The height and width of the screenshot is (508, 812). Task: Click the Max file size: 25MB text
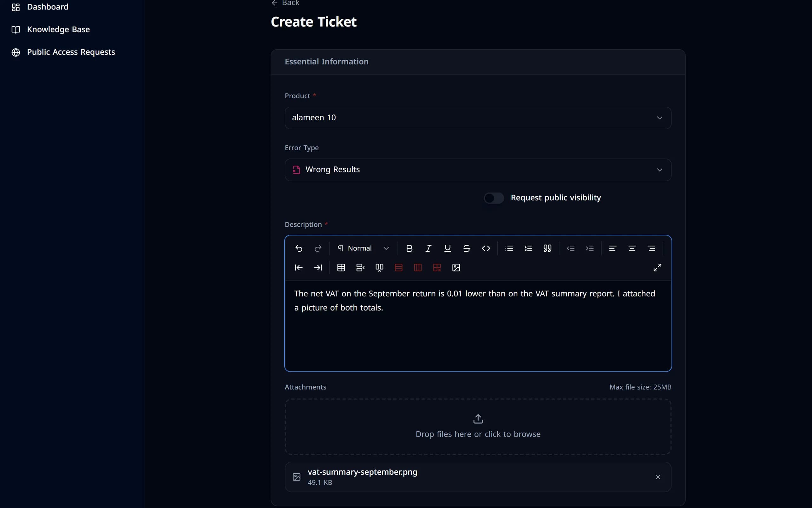(640, 387)
